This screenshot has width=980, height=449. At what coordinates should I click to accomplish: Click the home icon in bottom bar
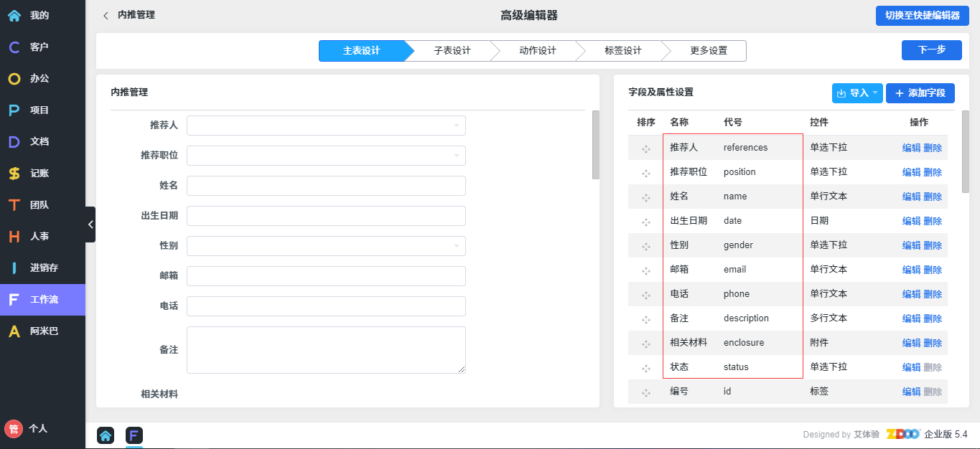106,435
